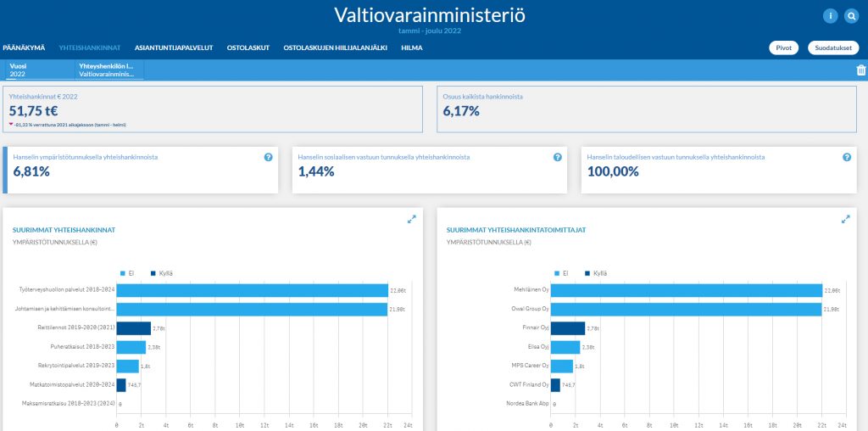The height and width of the screenshot is (431, 868).
Task: Click trash icon to clear filters
Action: 861,71
